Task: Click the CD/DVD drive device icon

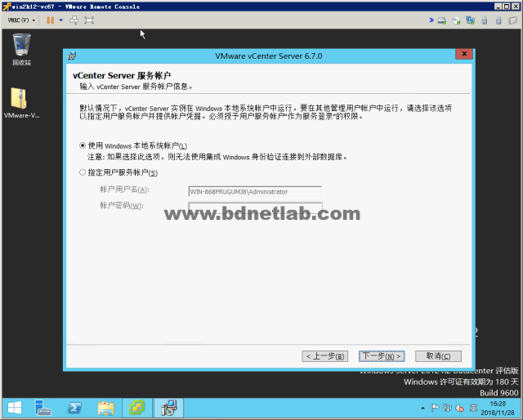Action: [456, 20]
